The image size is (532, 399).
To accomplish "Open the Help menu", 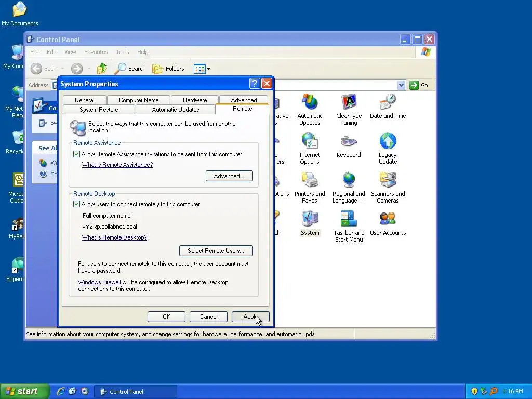I will 142,52.
